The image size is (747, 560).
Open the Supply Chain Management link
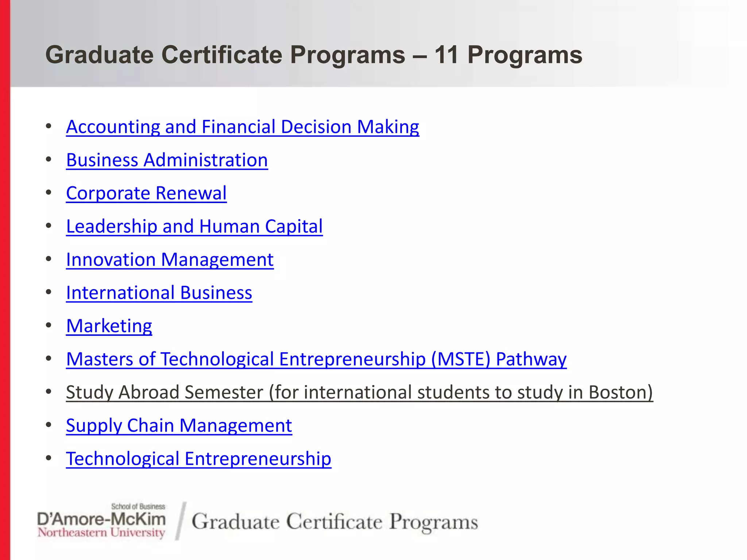click(x=179, y=426)
